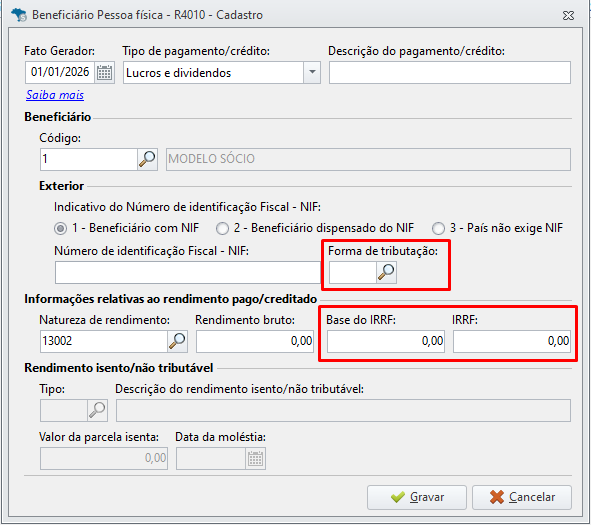
Task: Click the Rendimento isento Tipo magnifier
Action: point(97,410)
